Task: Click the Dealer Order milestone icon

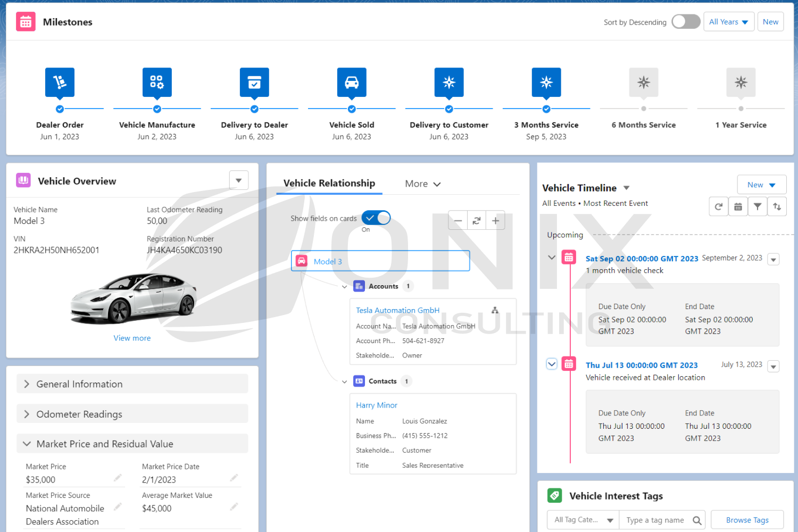Action: pyautogui.click(x=60, y=82)
